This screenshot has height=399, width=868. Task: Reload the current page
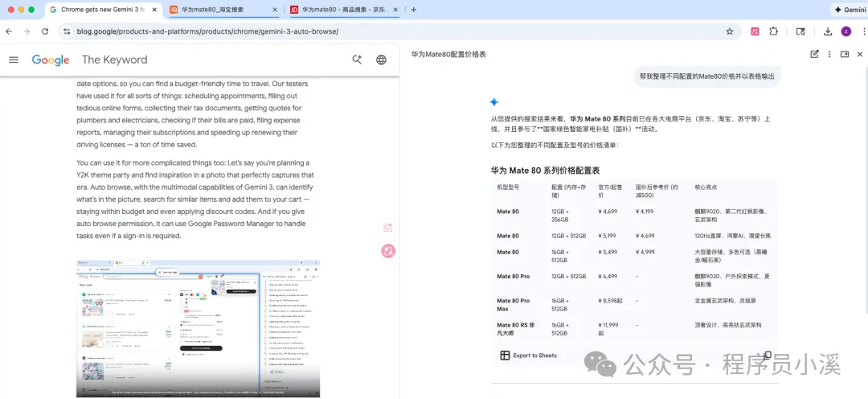click(x=45, y=31)
